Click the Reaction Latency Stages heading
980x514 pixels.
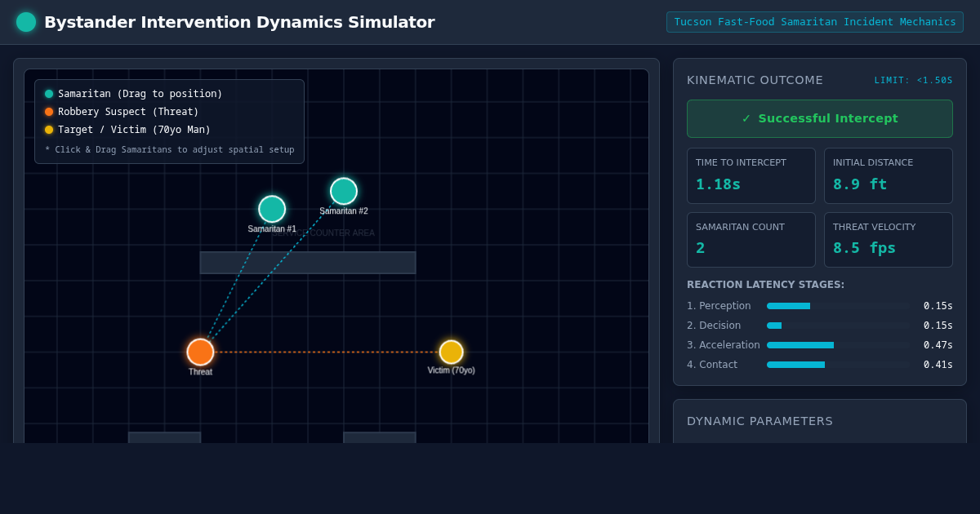click(x=765, y=285)
